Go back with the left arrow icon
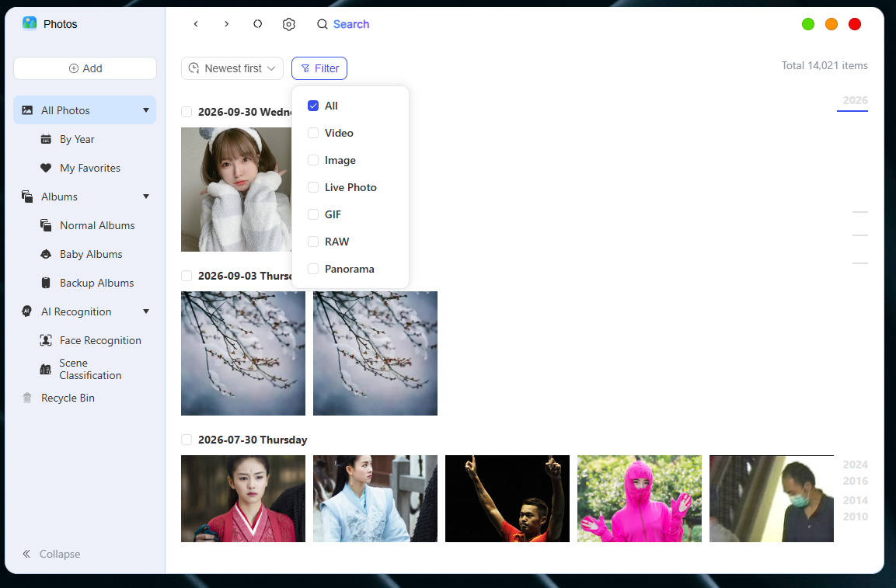Image resolution: width=896 pixels, height=588 pixels. 196,24
